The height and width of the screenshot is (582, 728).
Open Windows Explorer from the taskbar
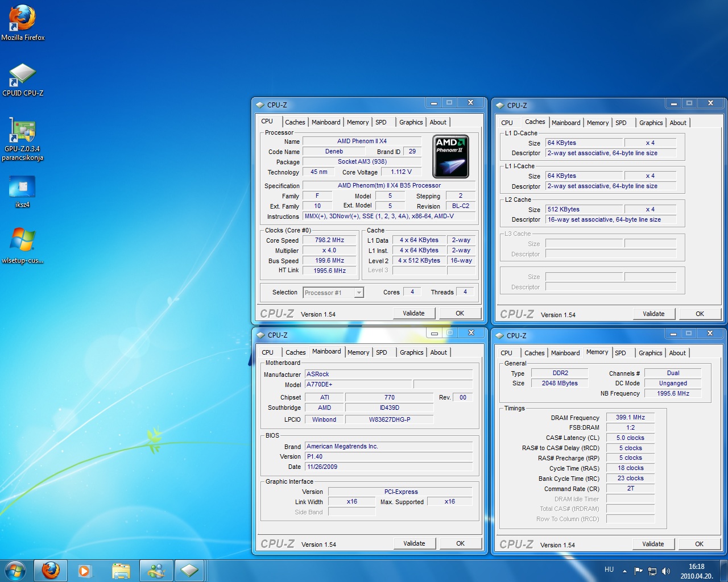click(x=121, y=571)
